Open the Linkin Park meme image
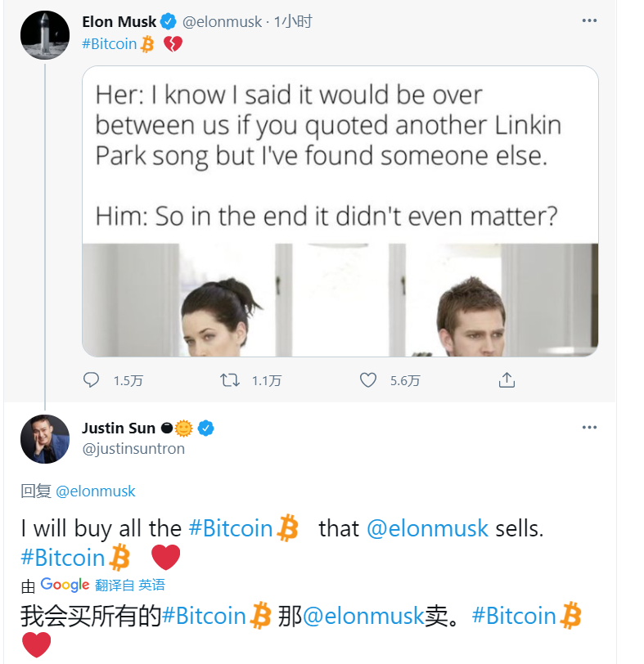The height and width of the screenshot is (664, 644). [x=340, y=211]
